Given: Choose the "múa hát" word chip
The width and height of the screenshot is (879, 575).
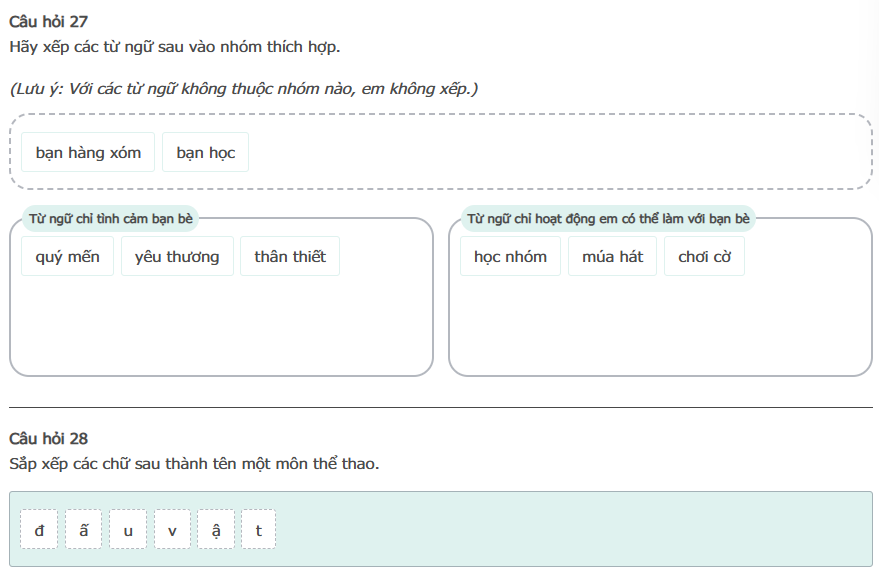Looking at the screenshot, I should [612, 257].
